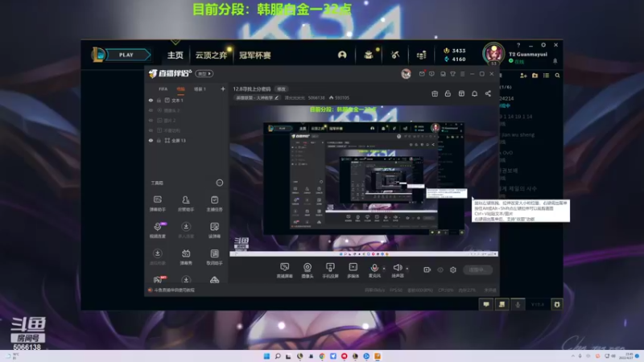Click 修改 button beside stream title
The width and height of the screenshot is (644, 362).
pos(281,88)
